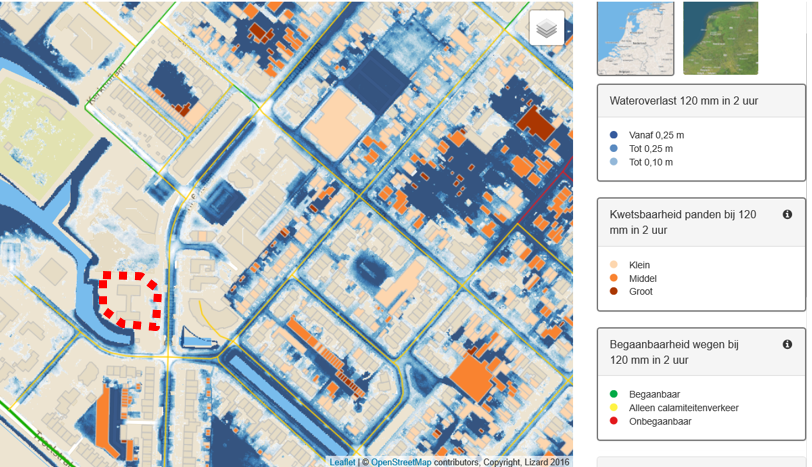The image size is (812, 467).
Task: Click the red Onbegaanbaar legend dot
Action: [613, 422]
